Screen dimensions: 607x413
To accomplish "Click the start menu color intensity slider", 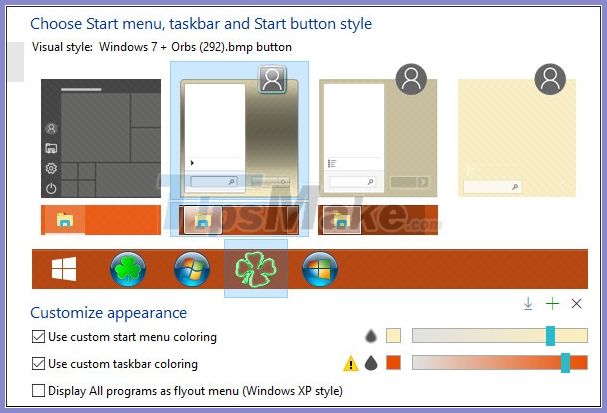I will (x=500, y=336).
